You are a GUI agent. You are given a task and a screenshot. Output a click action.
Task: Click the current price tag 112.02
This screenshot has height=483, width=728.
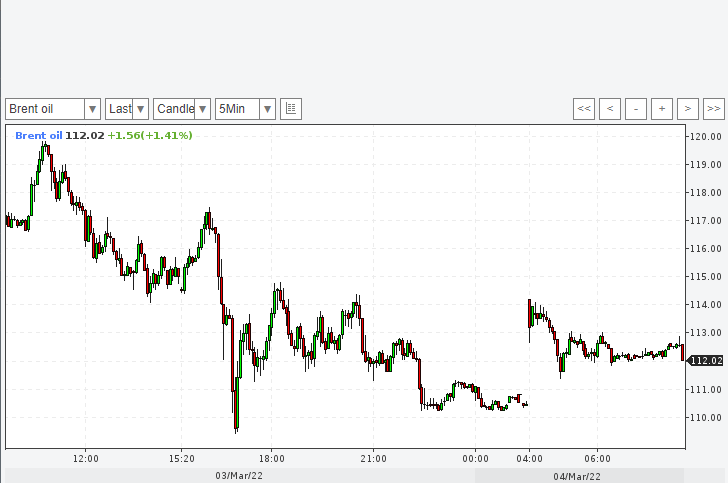coord(706,361)
